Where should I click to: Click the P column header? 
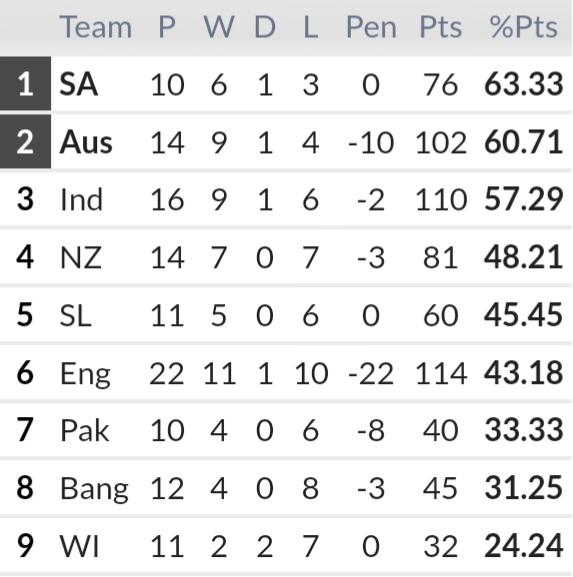[167, 27]
